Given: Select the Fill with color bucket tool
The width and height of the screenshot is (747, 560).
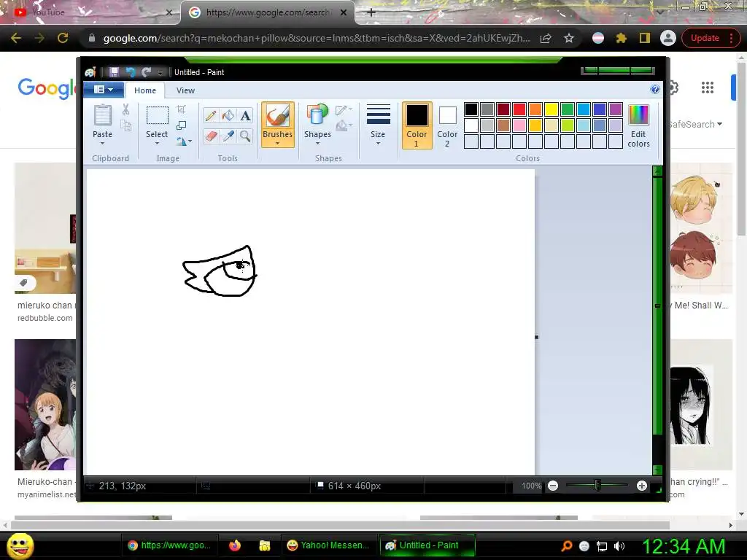Looking at the screenshot, I should tap(228, 116).
